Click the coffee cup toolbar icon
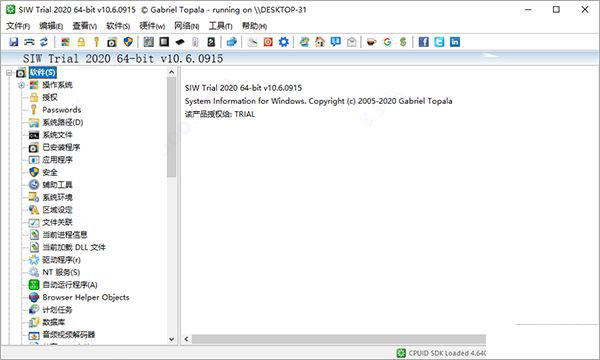 point(371,42)
